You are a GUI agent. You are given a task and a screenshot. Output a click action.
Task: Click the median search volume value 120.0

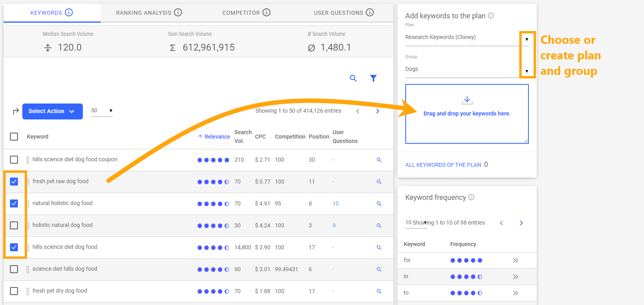[70, 47]
